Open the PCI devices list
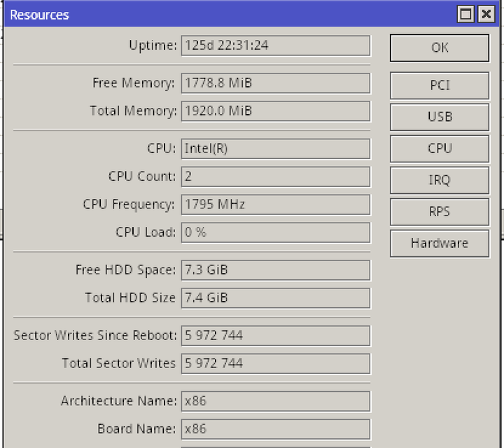Viewport: 504px width, 448px height. pos(440,85)
